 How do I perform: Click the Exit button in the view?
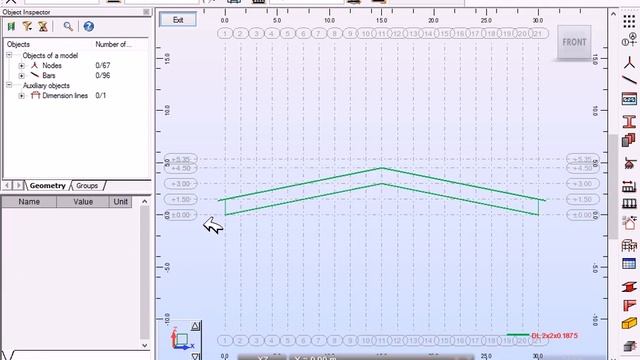pos(178,20)
